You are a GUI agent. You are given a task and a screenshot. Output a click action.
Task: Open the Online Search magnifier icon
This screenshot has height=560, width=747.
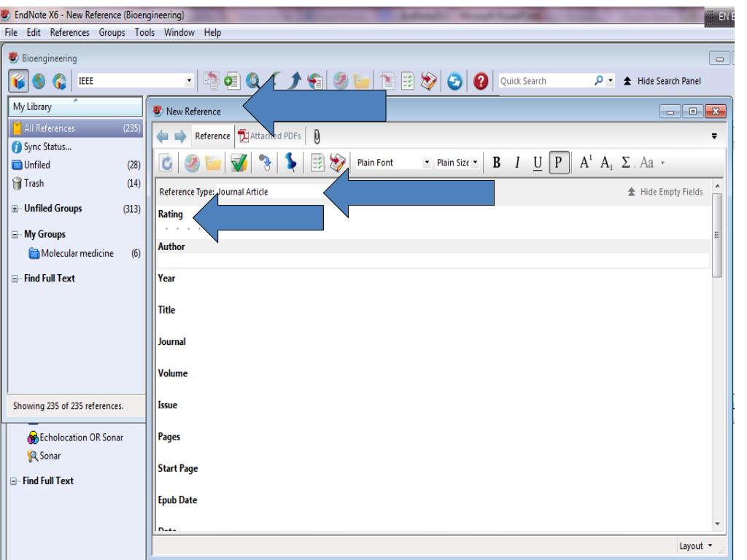click(253, 81)
